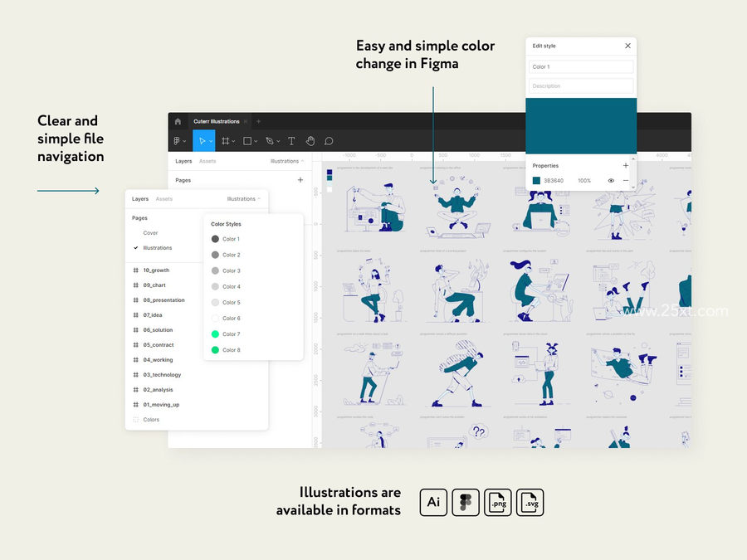Close the Edit style panel
The image size is (747, 560).
tap(628, 46)
